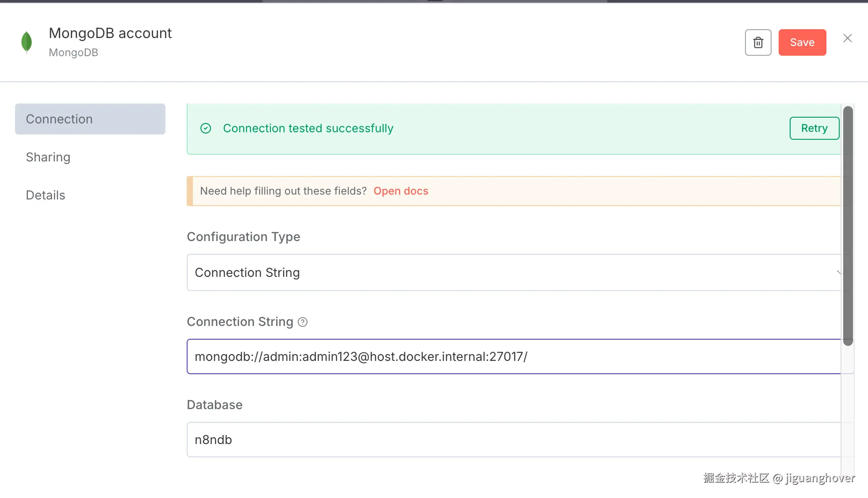The height and width of the screenshot is (498, 868).
Task: Click the MongoDB account title to rename
Action: (x=110, y=33)
